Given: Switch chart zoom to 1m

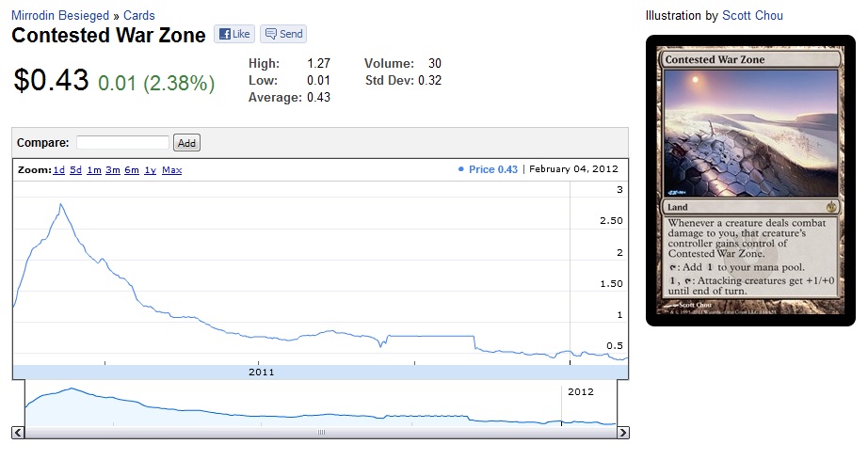Looking at the screenshot, I should click(94, 170).
